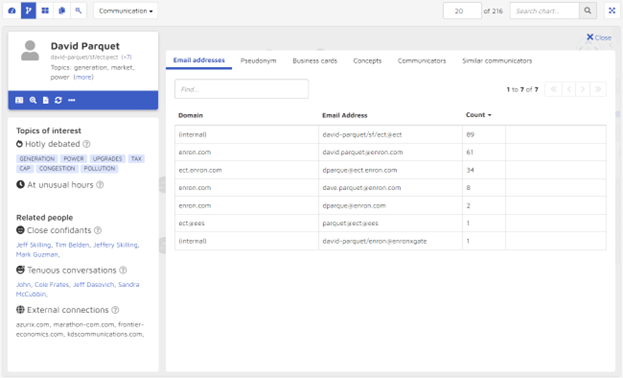Open help icon next to Close confidants
623x378 pixels.
tap(98, 230)
